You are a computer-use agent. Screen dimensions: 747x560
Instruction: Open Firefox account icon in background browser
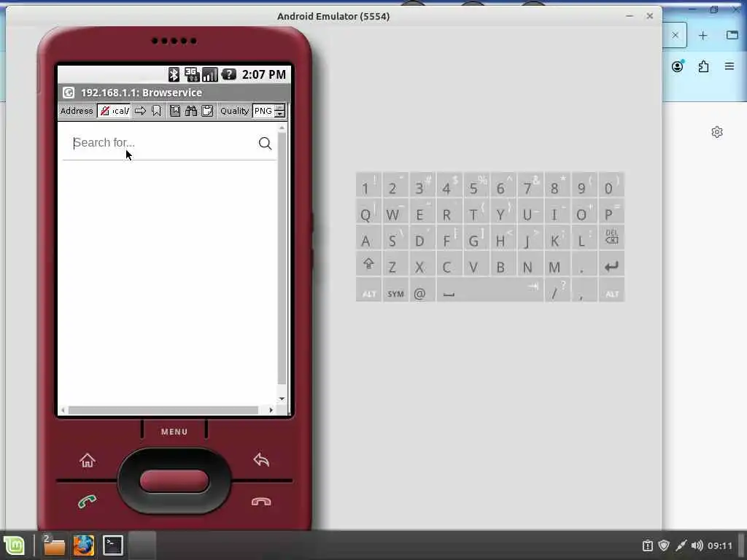click(678, 66)
